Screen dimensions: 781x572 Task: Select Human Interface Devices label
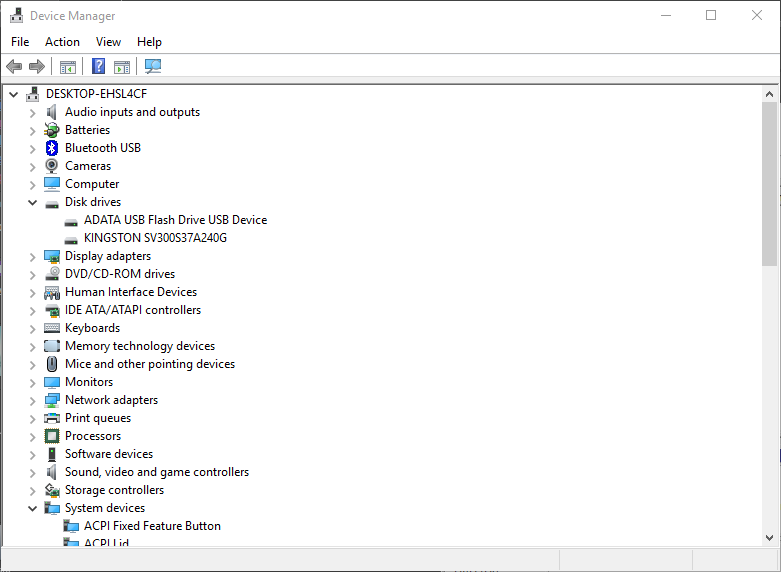[x=131, y=292]
